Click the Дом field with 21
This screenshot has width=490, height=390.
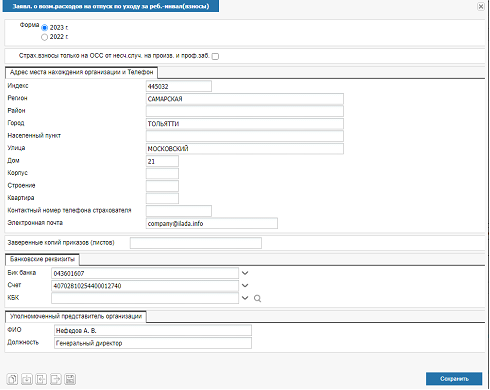pyautogui.click(x=162, y=161)
